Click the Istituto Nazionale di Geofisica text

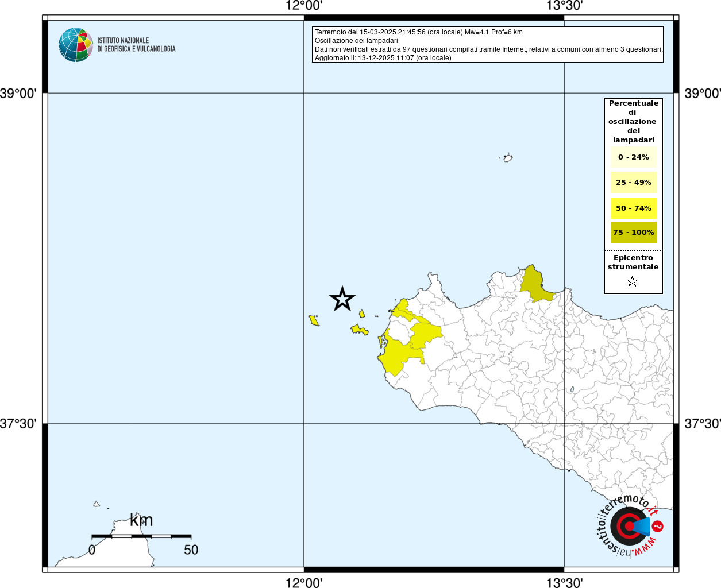point(136,45)
